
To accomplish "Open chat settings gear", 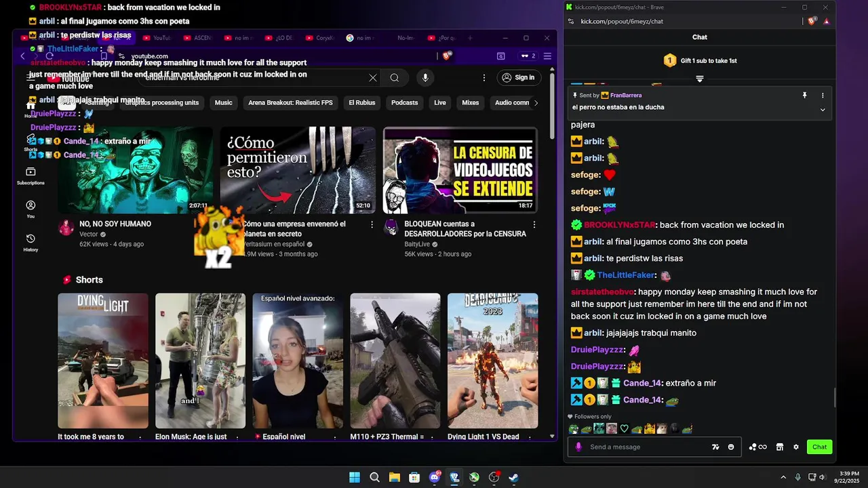I will pos(796,447).
